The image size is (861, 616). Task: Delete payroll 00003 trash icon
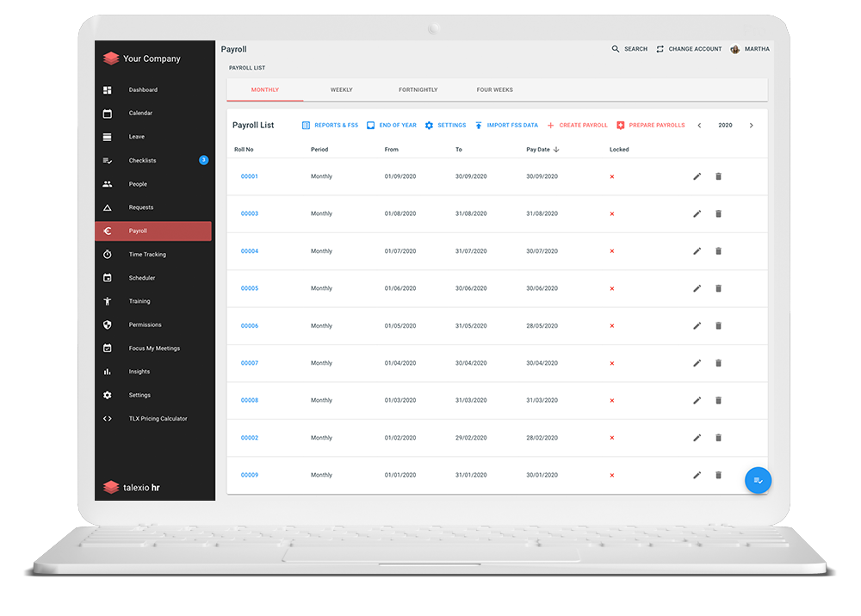click(718, 214)
